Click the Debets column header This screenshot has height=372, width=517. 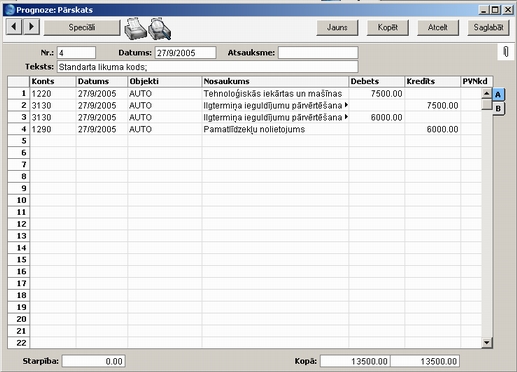coord(376,81)
